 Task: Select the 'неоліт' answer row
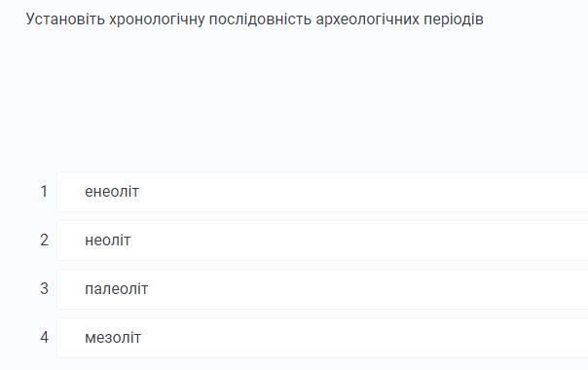tap(322, 240)
